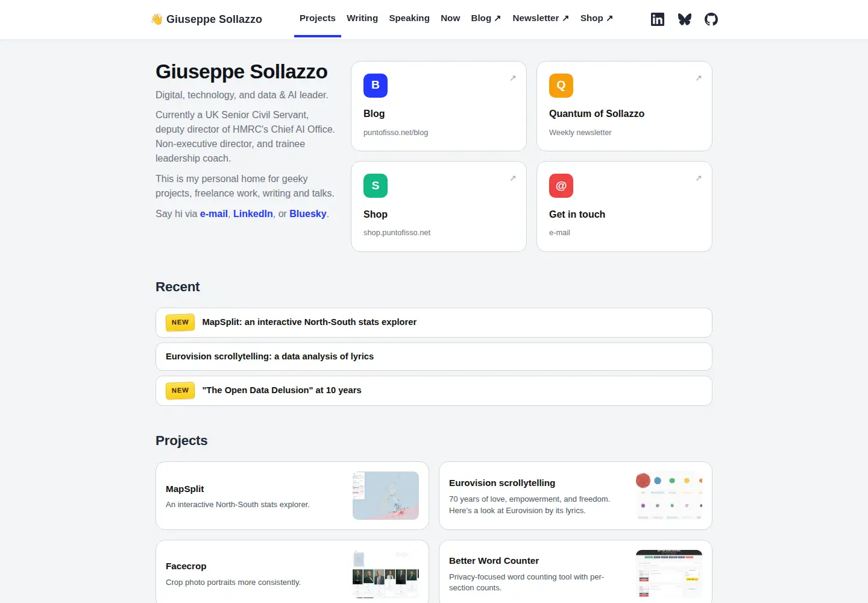Open the Blog external nav link
The height and width of the screenshot is (603, 868).
[486, 18]
